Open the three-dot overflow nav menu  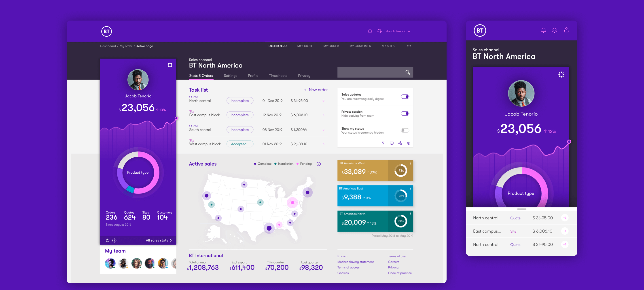pyautogui.click(x=409, y=46)
